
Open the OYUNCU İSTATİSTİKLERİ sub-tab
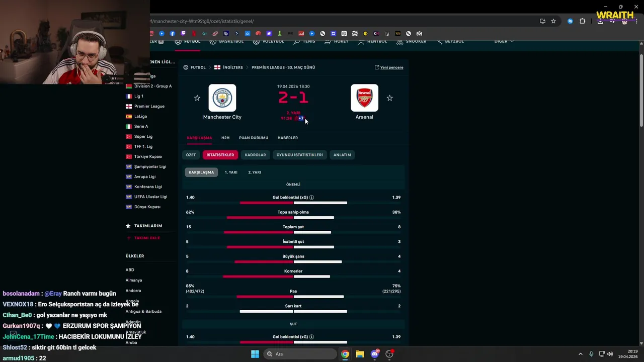pos(299,155)
